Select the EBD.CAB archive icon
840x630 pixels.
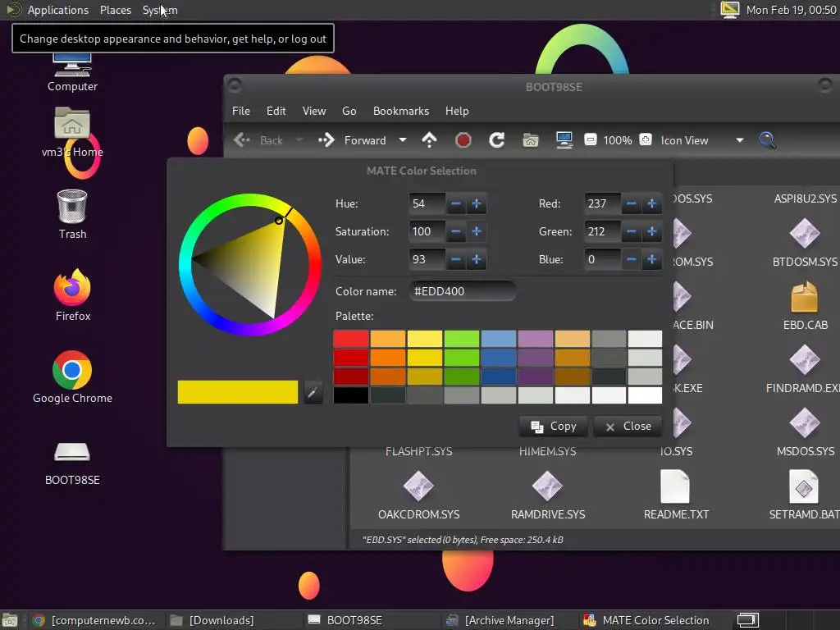tap(805, 297)
